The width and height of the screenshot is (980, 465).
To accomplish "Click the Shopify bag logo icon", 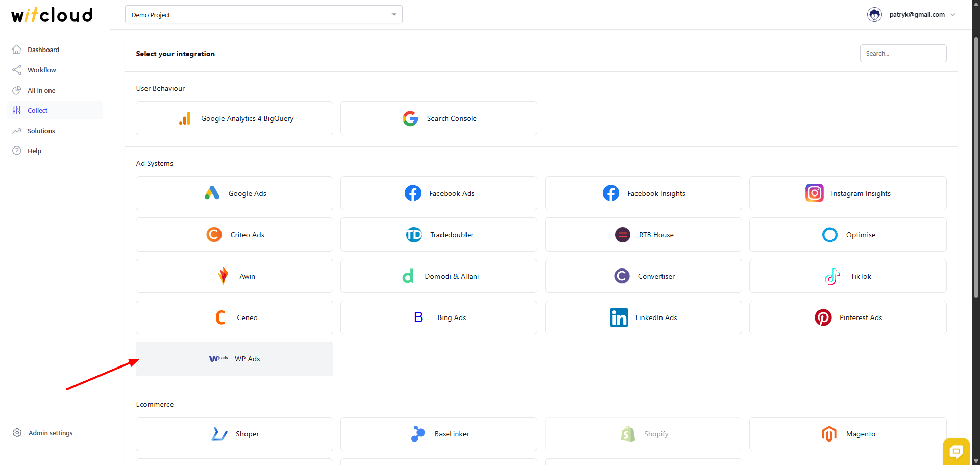I will 628,434.
